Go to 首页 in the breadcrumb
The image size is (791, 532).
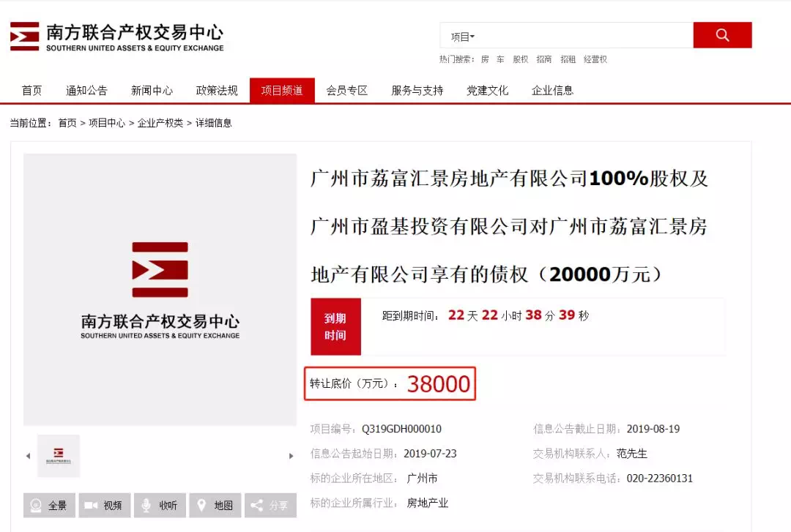pos(67,123)
